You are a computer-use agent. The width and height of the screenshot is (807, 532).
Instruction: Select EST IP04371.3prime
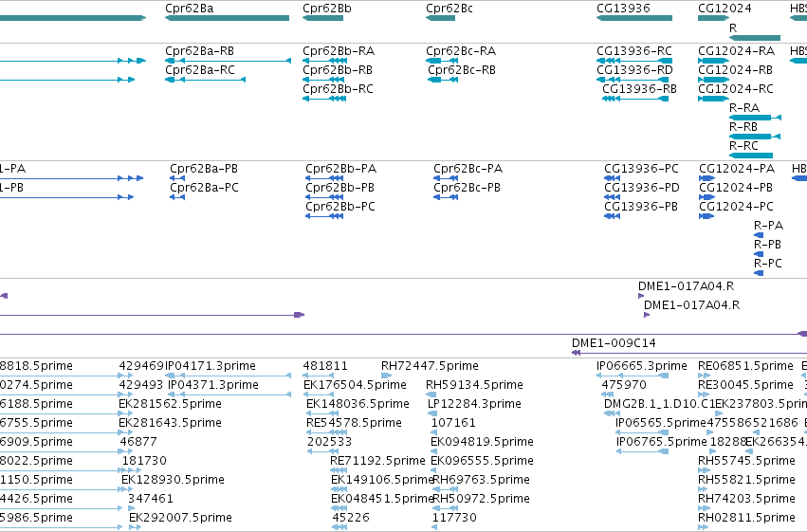(x=213, y=385)
